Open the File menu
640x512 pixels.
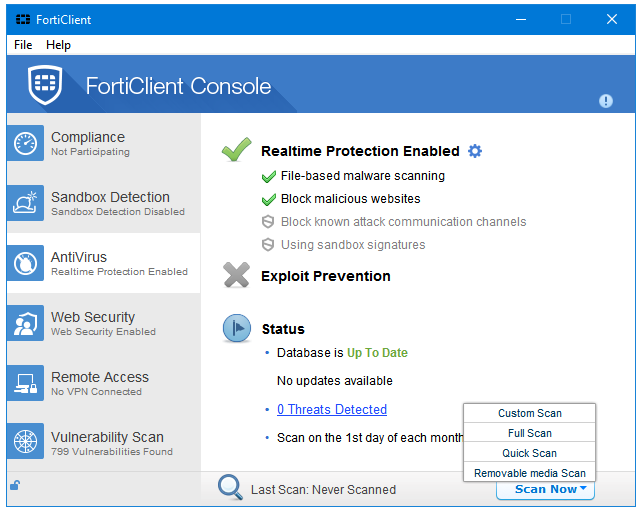pos(23,45)
